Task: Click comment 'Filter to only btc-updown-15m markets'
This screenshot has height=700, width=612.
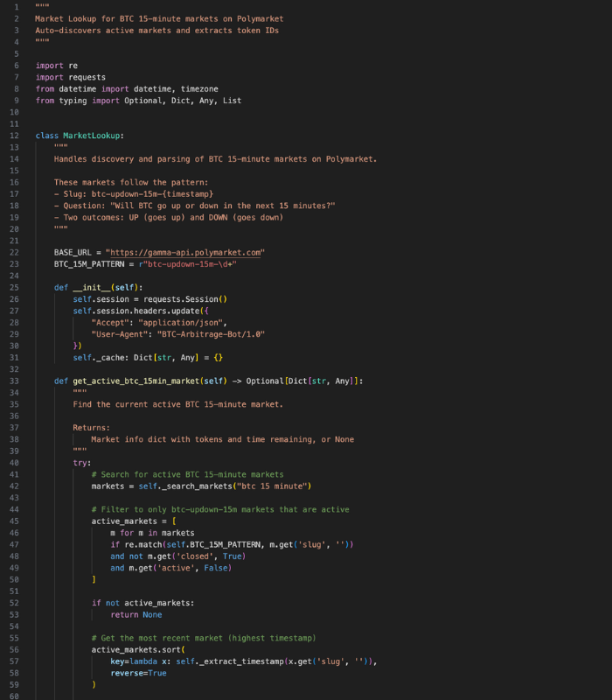Action: [x=220, y=510]
